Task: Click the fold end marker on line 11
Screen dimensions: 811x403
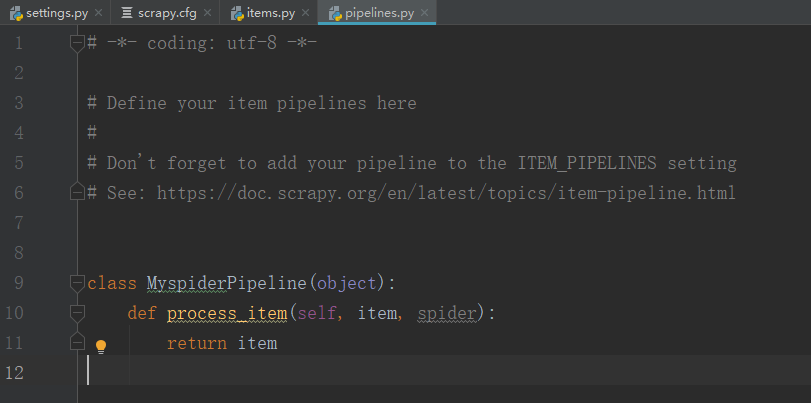Action: pos(77,342)
